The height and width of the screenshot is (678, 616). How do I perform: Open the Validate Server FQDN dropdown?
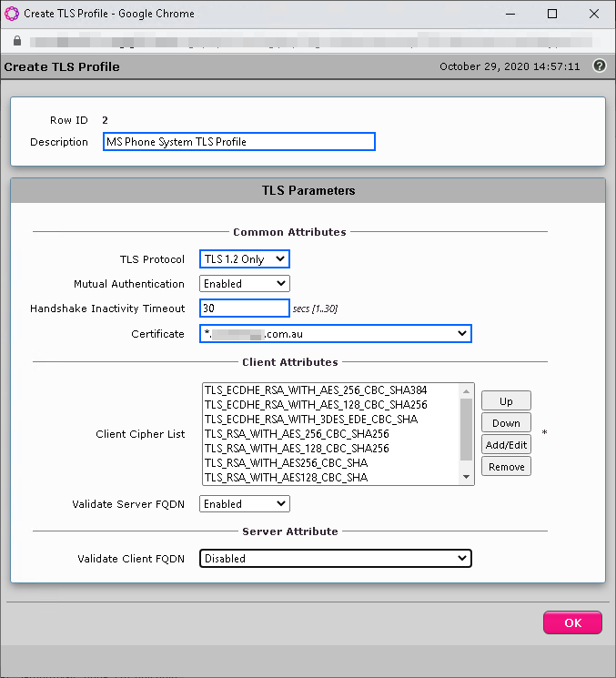point(245,504)
